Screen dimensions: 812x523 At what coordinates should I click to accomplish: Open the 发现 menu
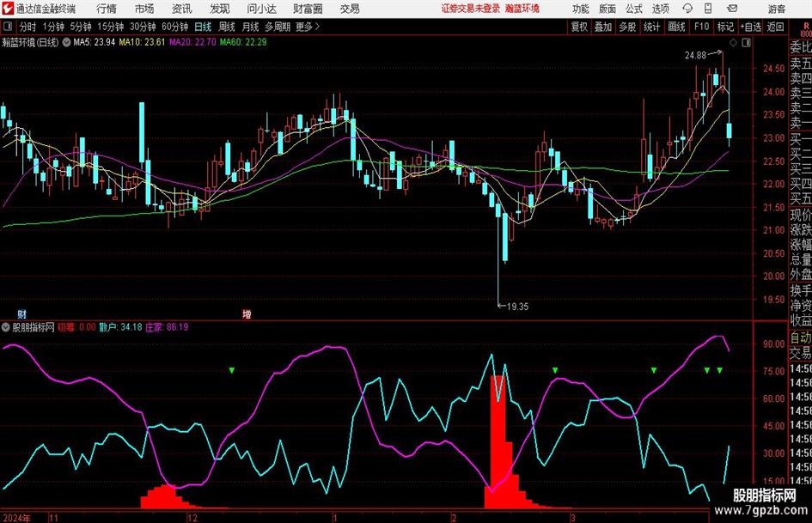[220, 9]
